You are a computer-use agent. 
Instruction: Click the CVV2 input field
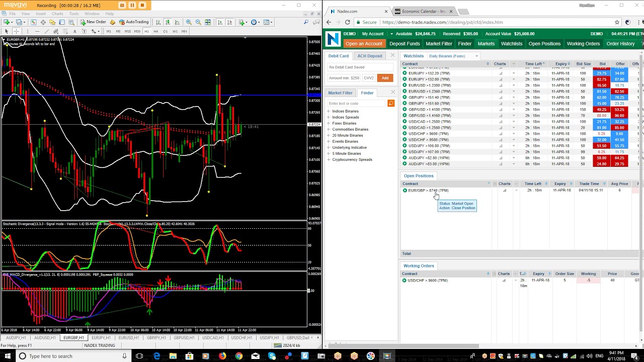point(369,78)
